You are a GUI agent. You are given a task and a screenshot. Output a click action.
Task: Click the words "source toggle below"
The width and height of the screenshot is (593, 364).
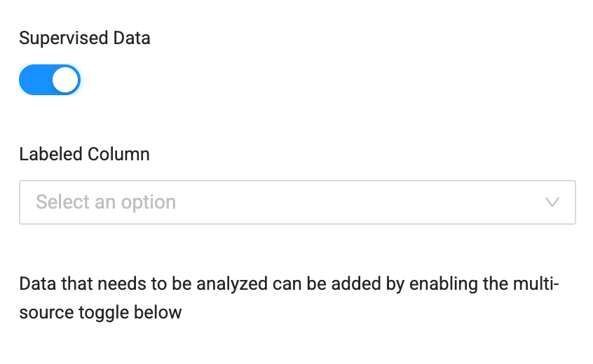click(x=101, y=313)
